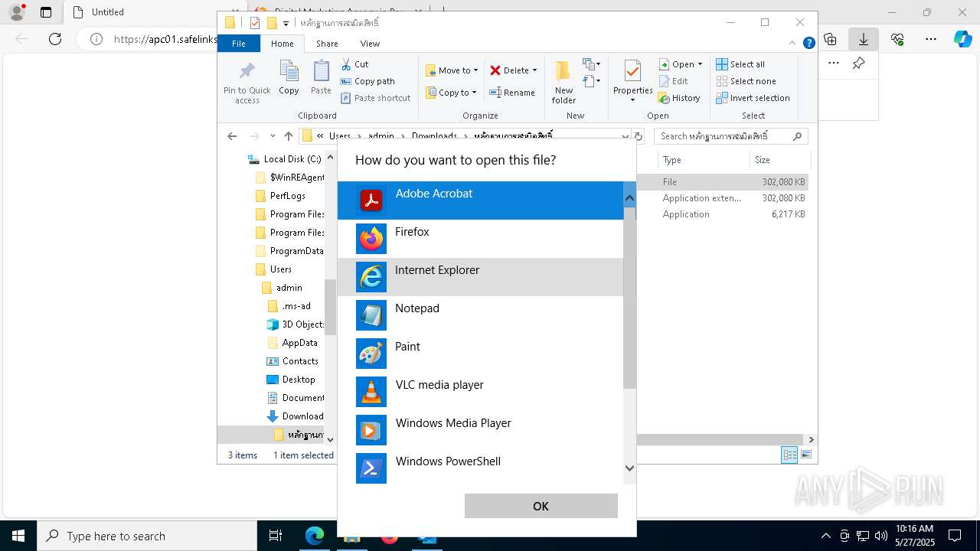Click Cut in the Clipboard group

click(x=354, y=64)
